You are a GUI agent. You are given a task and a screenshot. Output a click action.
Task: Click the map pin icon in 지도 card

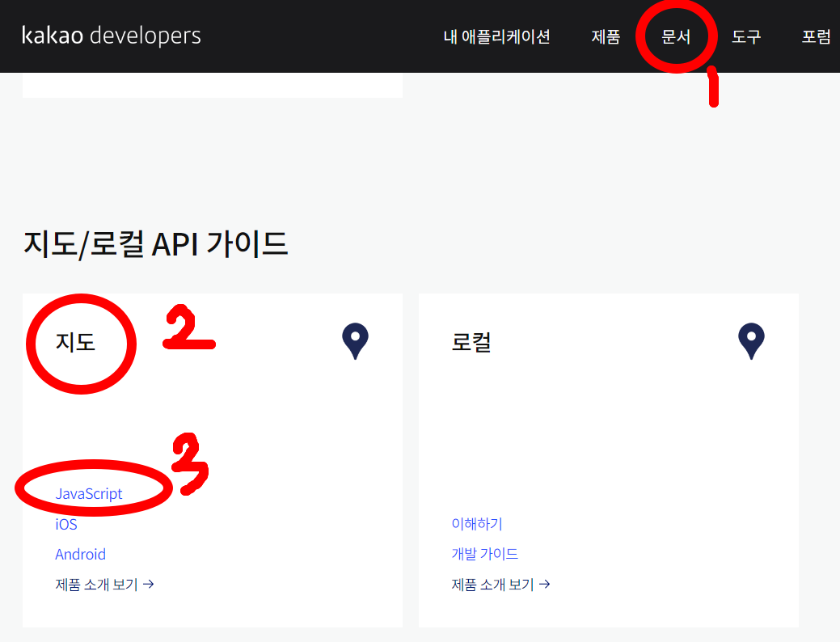(355, 341)
